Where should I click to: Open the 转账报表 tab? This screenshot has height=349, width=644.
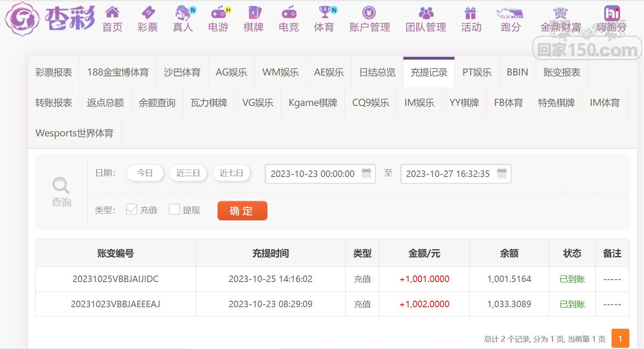[54, 103]
